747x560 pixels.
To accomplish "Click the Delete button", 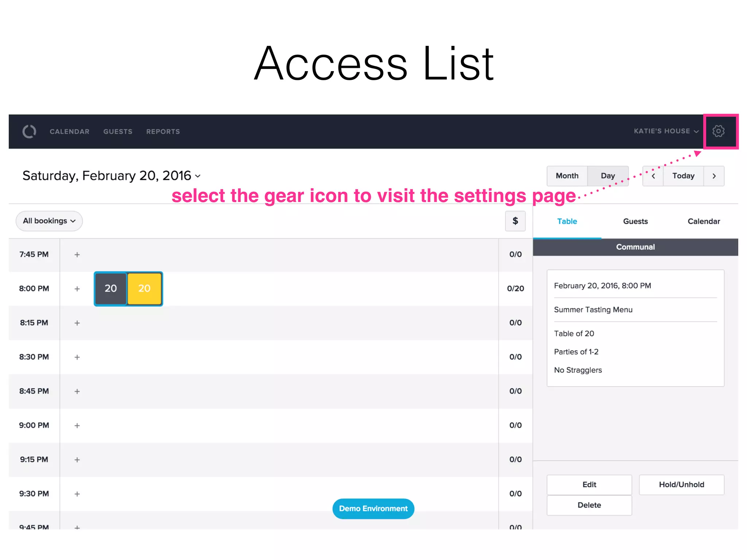I will tap(589, 505).
